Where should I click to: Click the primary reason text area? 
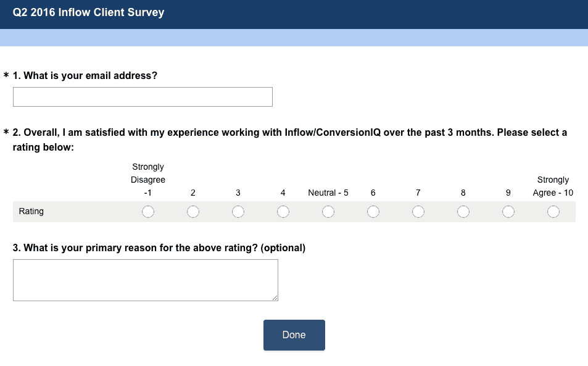tap(146, 280)
